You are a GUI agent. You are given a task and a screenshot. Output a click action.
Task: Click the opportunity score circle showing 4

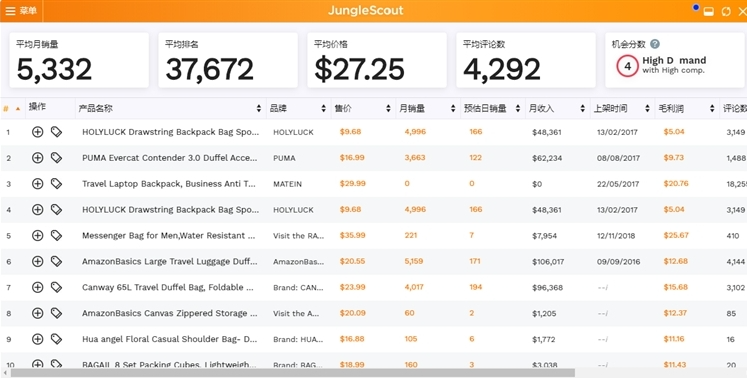tap(627, 66)
